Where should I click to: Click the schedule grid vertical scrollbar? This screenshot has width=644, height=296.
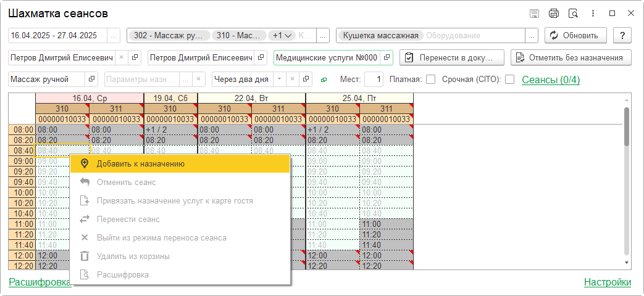[x=627, y=185]
